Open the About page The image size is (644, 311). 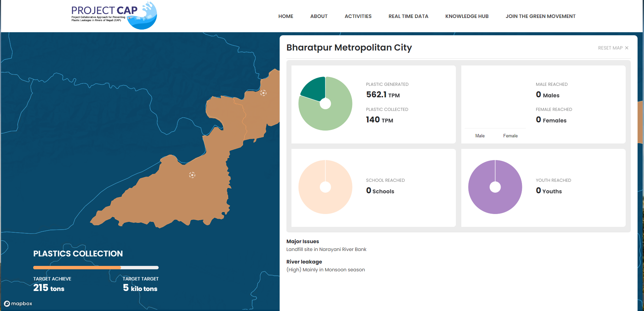point(319,16)
